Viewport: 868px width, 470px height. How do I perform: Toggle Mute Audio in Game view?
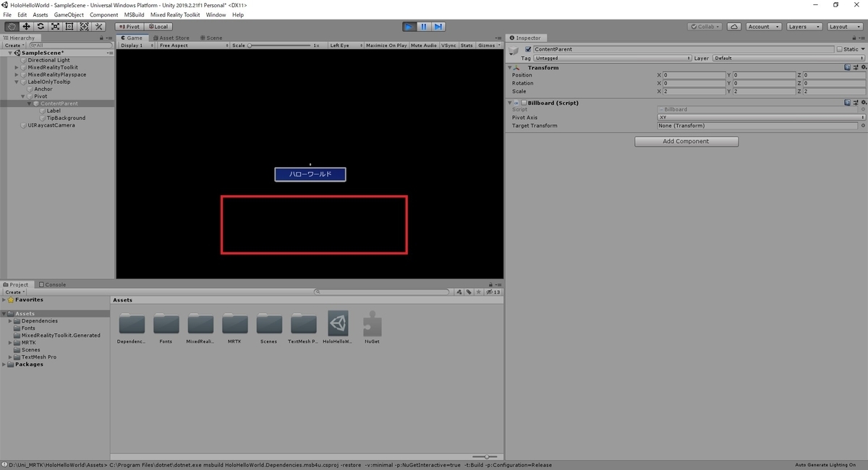pos(424,46)
